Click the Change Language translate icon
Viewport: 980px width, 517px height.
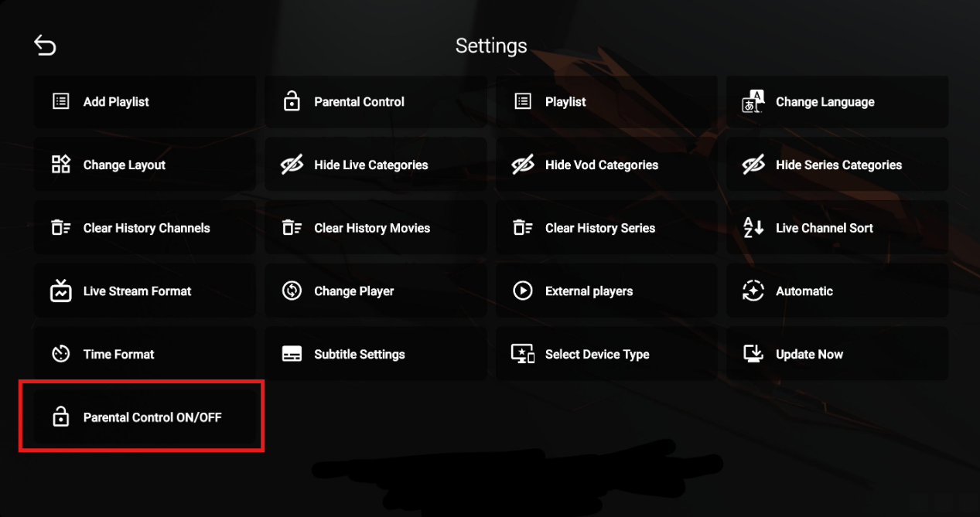(753, 101)
